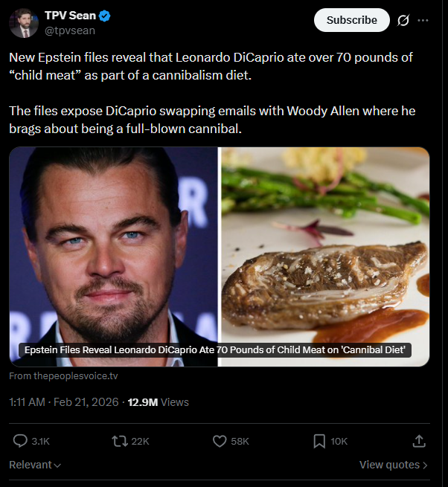Expand the Relevant sort dropdown
The height and width of the screenshot is (487, 448).
coord(35,465)
